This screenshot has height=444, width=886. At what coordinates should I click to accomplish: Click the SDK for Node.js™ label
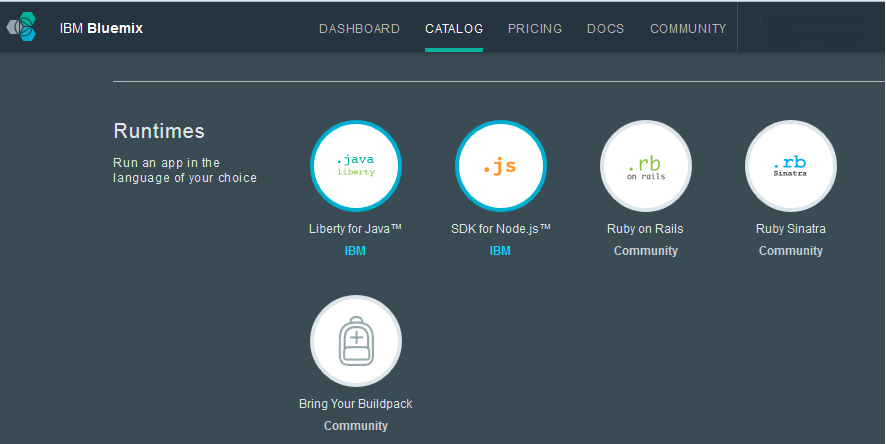[x=501, y=229]
